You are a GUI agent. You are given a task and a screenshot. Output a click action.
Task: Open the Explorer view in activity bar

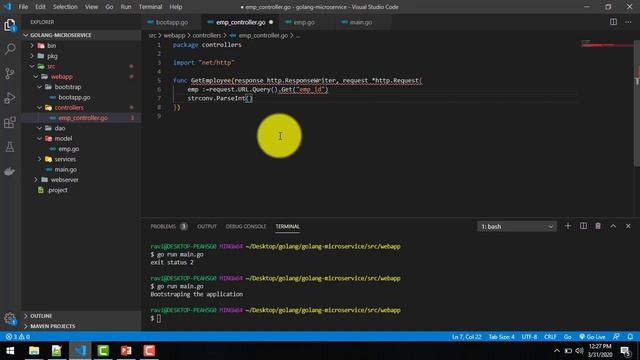point(10,25)
